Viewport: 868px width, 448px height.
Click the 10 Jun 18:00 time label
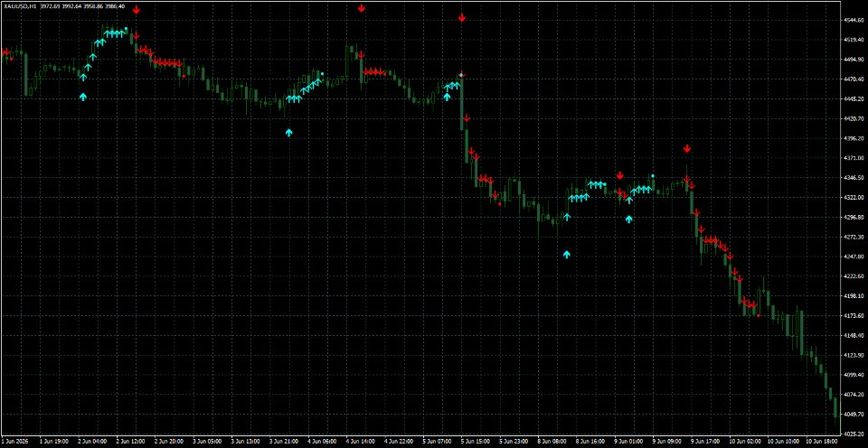(x=821, y=442)
